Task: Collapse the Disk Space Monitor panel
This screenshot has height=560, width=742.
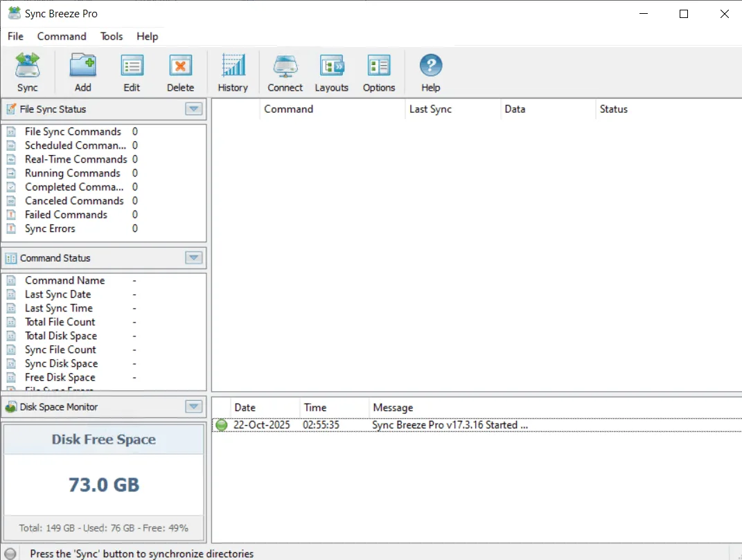Action: tap(193, 407)
